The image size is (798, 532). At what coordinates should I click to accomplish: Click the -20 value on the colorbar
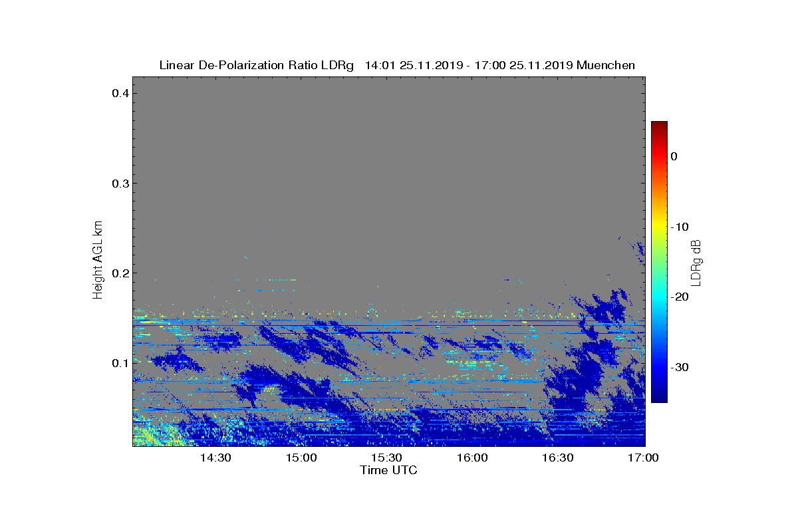679,297
